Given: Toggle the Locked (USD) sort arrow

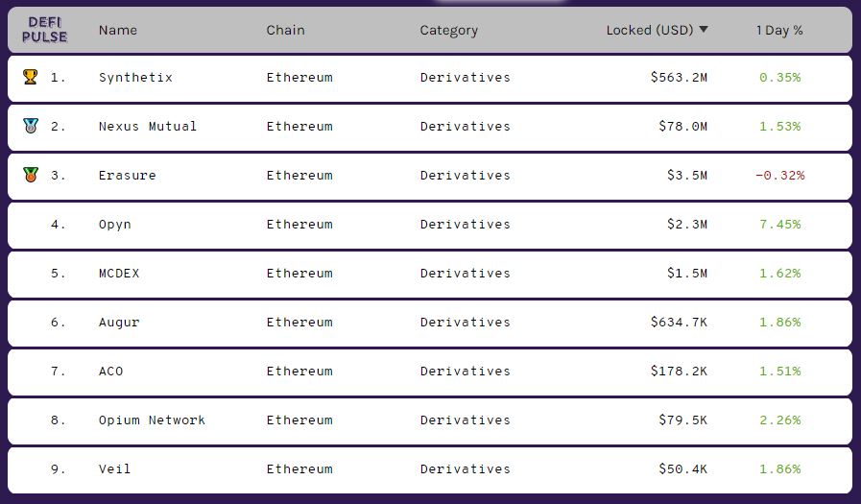Looking at the screenshot, I should (704, 30).
